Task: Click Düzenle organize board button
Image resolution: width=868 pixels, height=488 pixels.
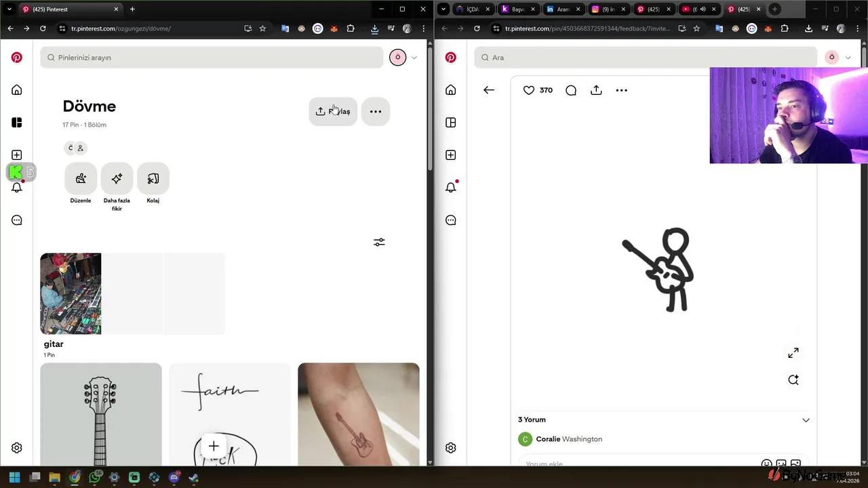Action: point(81,178)
